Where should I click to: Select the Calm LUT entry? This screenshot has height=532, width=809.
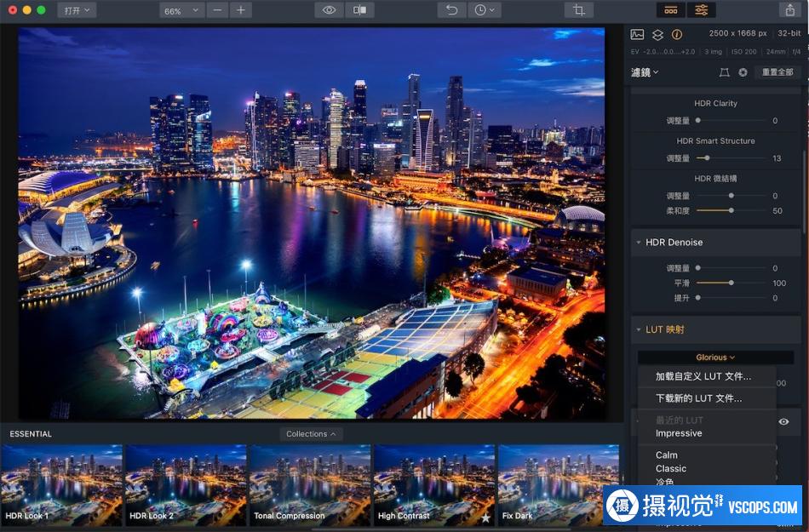pyautogui.click(x=667, y=455)
